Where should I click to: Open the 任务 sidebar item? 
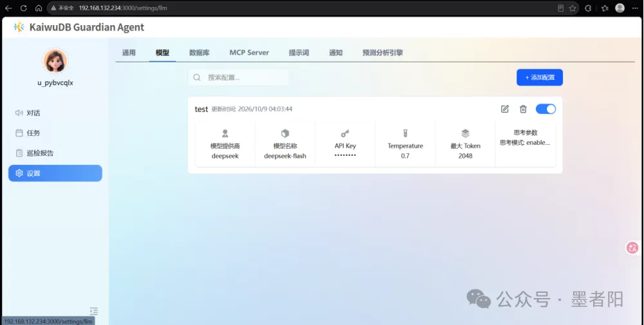[x=55, y=133]
